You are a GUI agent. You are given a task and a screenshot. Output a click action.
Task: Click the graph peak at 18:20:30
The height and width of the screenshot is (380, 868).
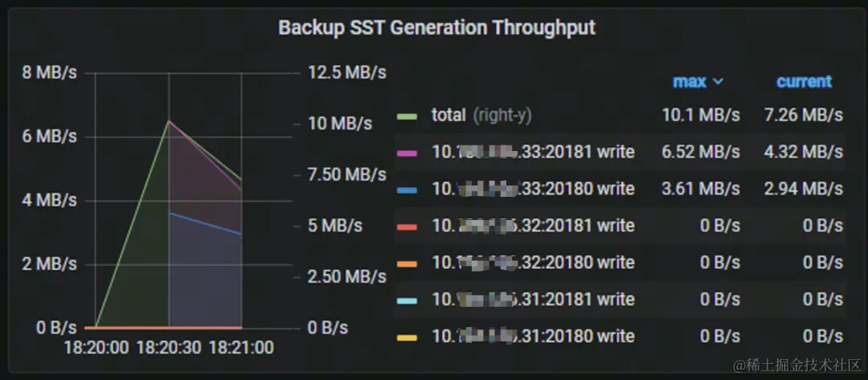(169, 121)
